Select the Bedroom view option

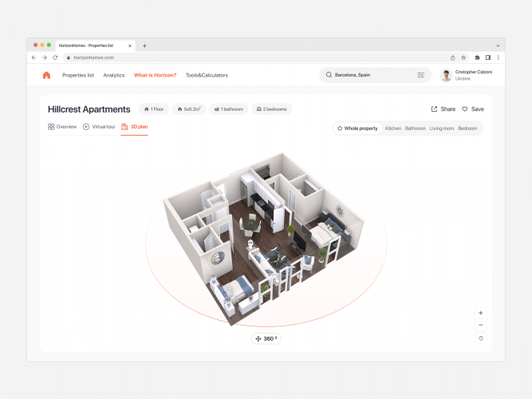(x=467, y=128)
